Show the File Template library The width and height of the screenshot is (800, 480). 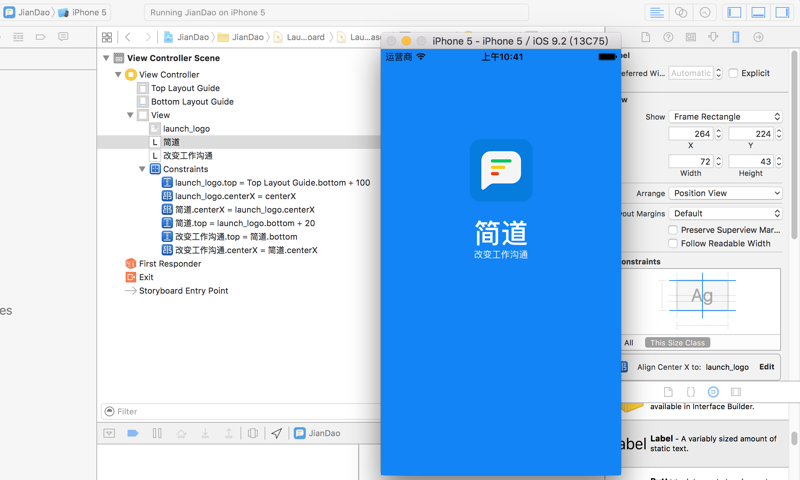(x=668, y=392)
